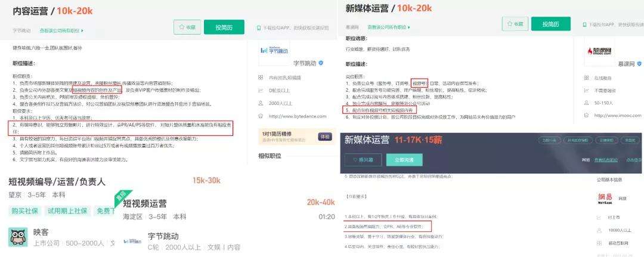This screenshot has width=644, height=257.
Task: Click the 20k-40k salary text
Action: tap(320, 202)
